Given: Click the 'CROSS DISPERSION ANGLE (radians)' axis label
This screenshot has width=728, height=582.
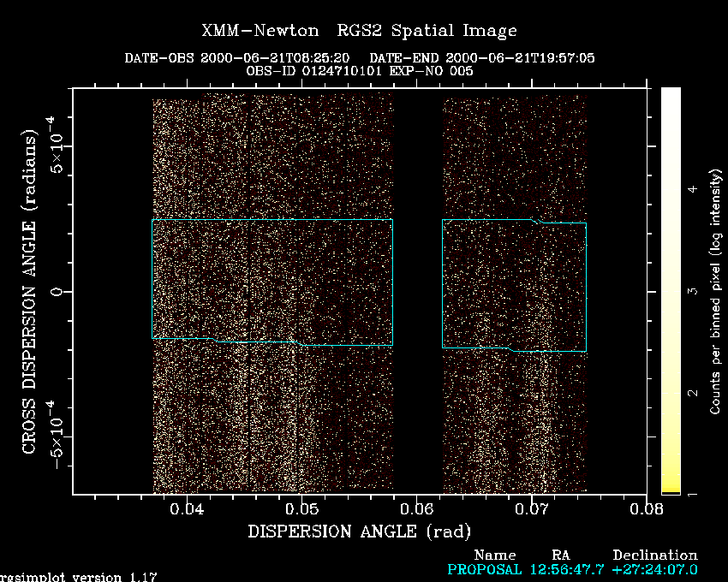Looking at the screenshot, I should (x=29, y=292).
